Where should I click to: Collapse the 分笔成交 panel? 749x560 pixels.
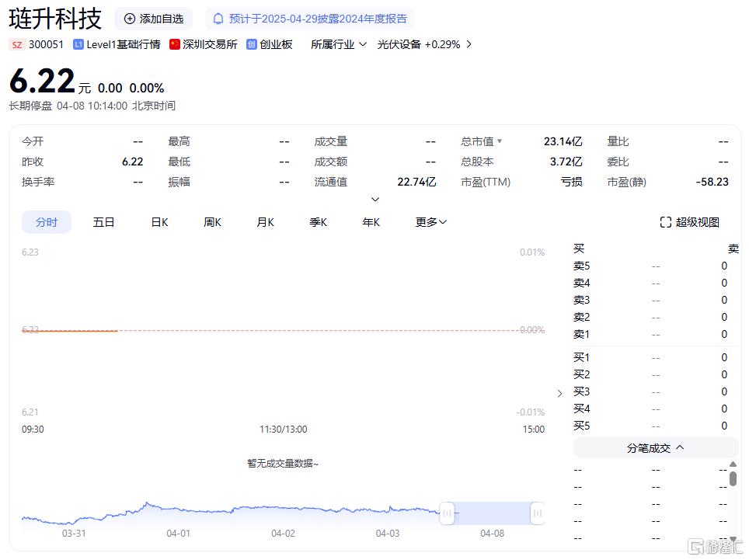pos(656,448)
